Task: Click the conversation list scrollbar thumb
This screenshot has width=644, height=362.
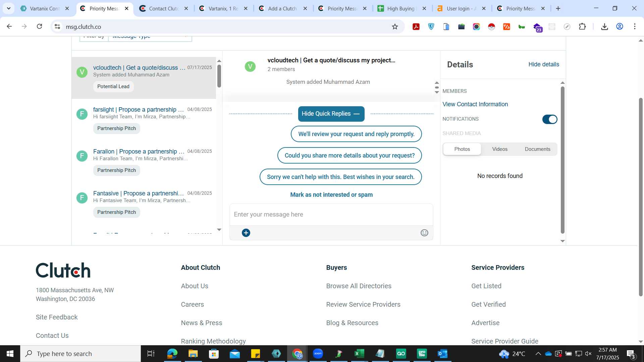Action: click(219, 76)
